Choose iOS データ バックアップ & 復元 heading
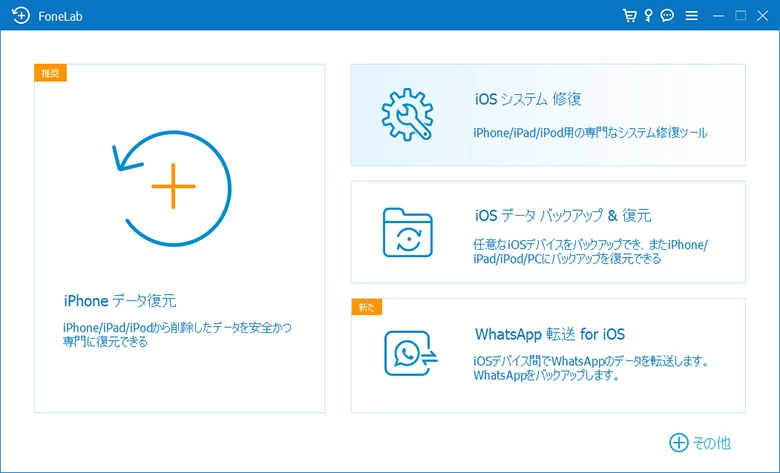Viewport: 780px width, 473px height. click(563, 216)
